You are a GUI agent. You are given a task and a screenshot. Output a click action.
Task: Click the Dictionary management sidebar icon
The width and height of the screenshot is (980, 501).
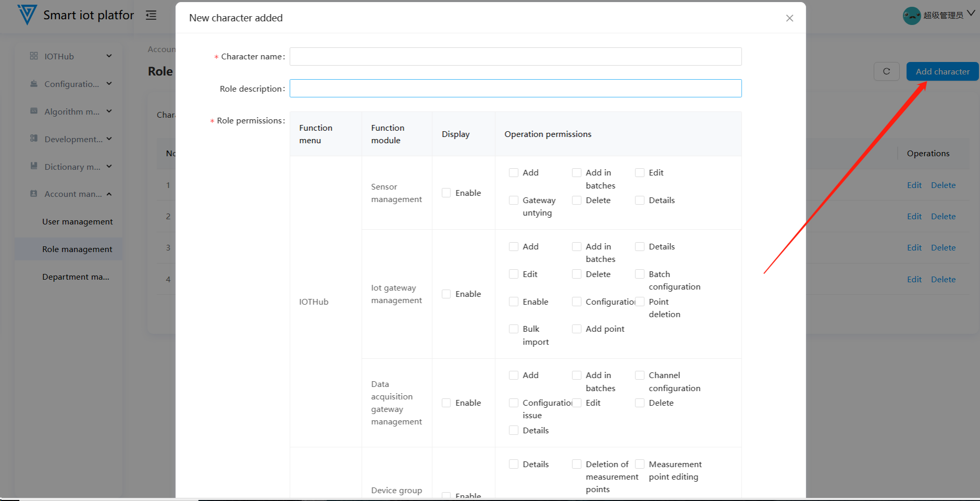34,166
